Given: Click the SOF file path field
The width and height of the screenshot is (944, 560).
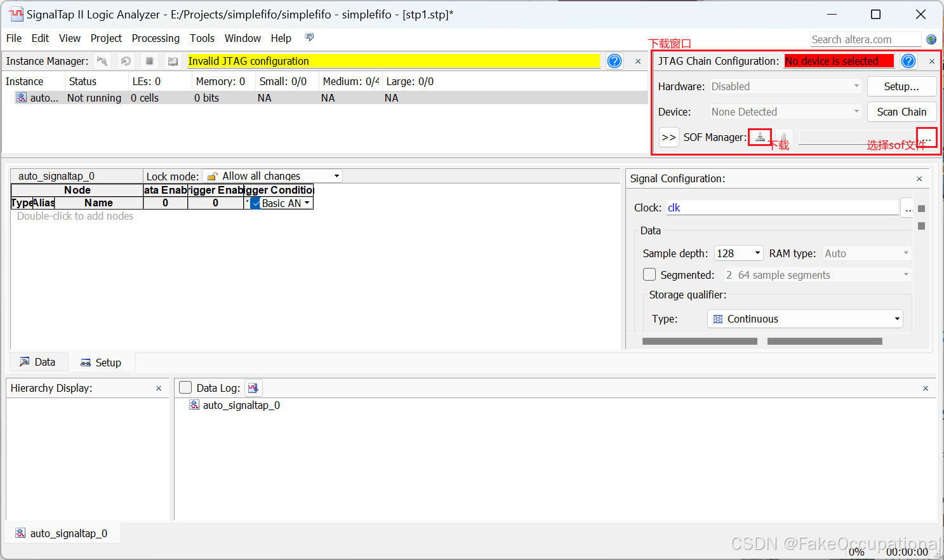Looking at the screenshot, I should pyautogui.click(x=857, y=137).
